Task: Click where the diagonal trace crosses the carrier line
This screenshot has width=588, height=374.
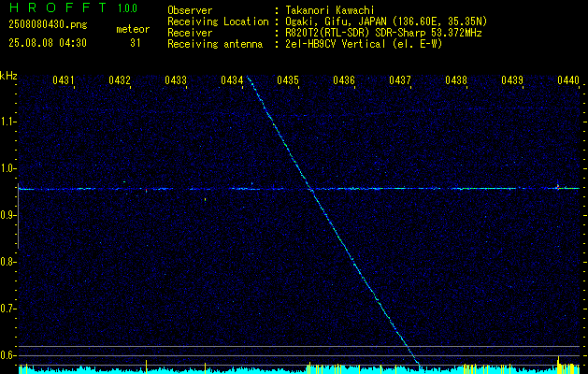Action: click(311, 189)
